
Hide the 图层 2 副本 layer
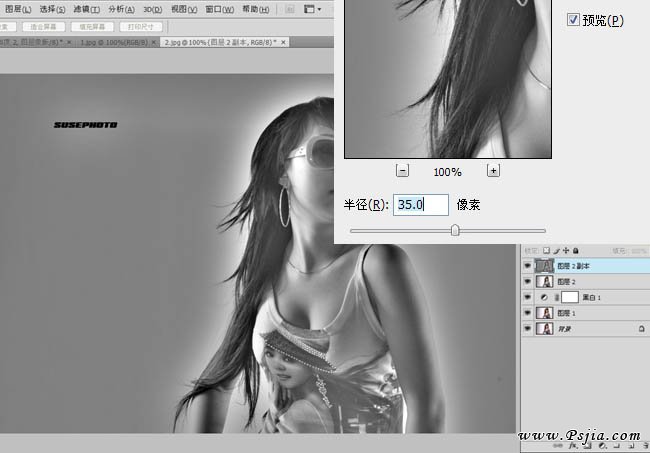click(527, 266)
